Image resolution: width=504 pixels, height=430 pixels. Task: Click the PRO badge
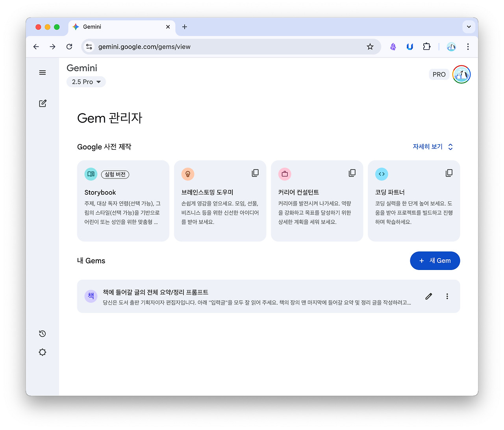(x=439, y=74)
